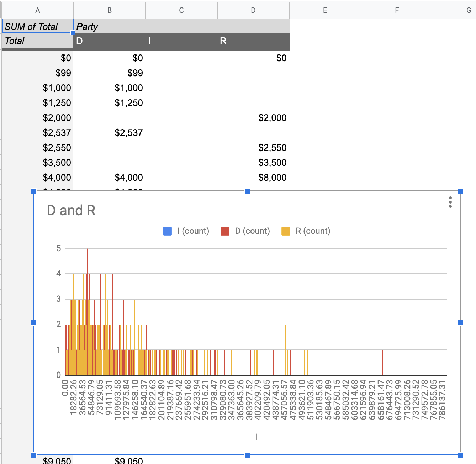Click the yellow R (count) legend swatch
Viewport: 476px width, 464px height.
pyautogui.click(x=286, y=231)
